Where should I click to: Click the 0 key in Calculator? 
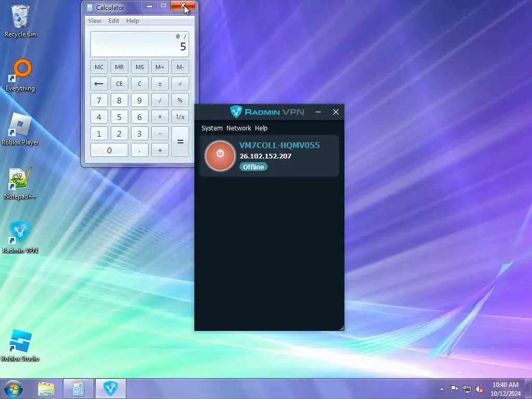pyautogui.click(x=109, y=150)
